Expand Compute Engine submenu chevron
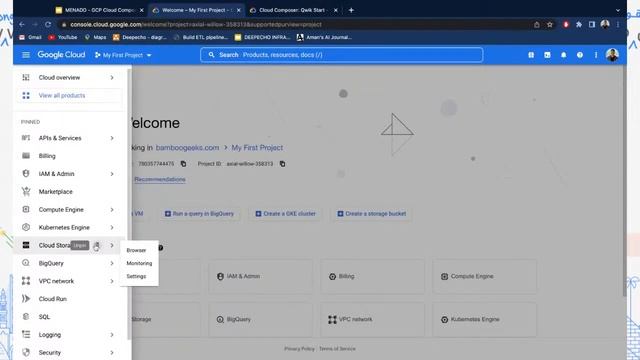 pos(112,209)
